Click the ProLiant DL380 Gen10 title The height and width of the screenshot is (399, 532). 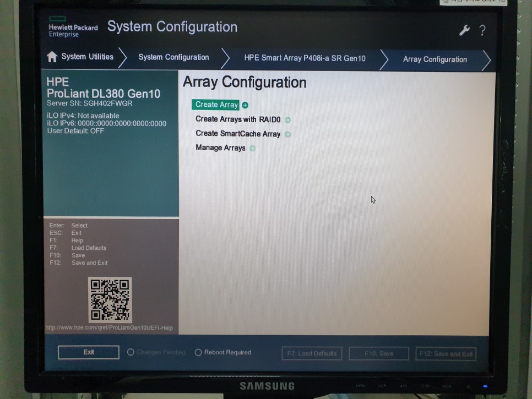point(104,94)
